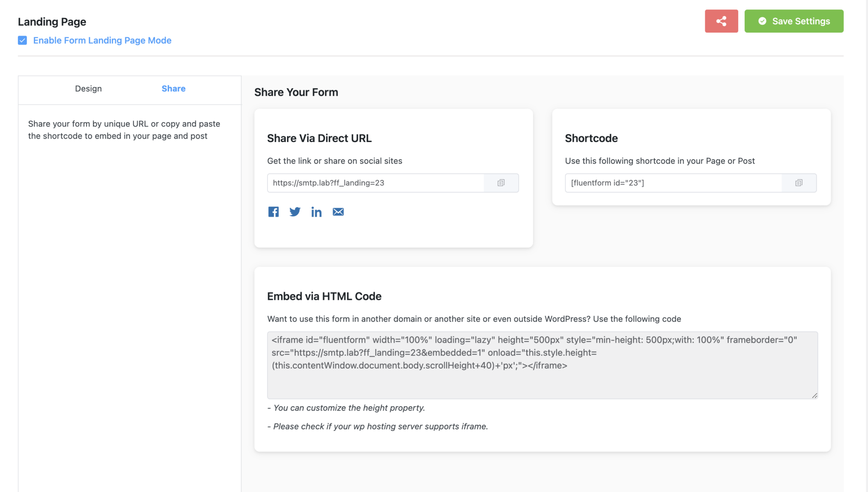Copy the shortcode using its copy icon
The image size is (868, 492).
[799, 183]
